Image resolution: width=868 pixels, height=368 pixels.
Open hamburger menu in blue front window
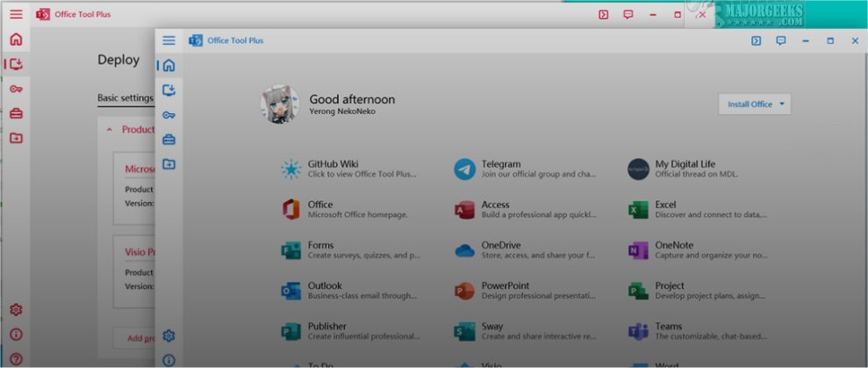(169, 40)
